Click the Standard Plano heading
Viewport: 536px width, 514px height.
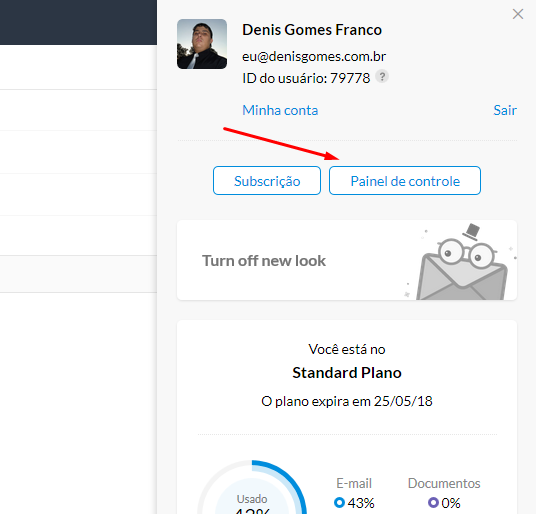point(347,373)
